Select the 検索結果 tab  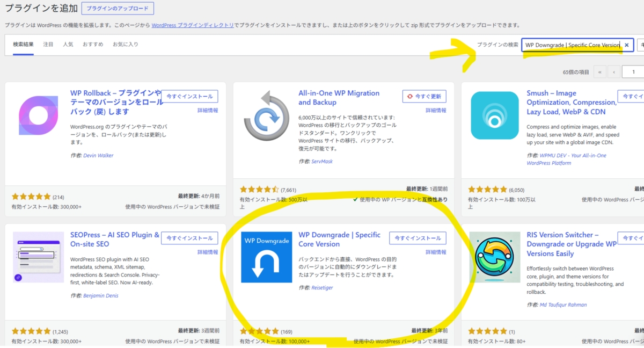point(24,44)
